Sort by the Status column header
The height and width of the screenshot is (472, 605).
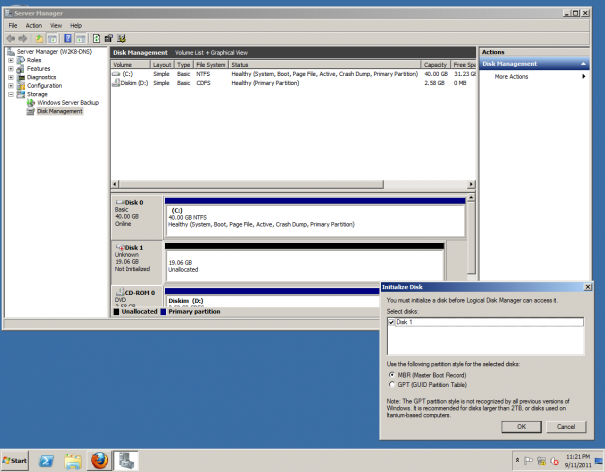325,64
